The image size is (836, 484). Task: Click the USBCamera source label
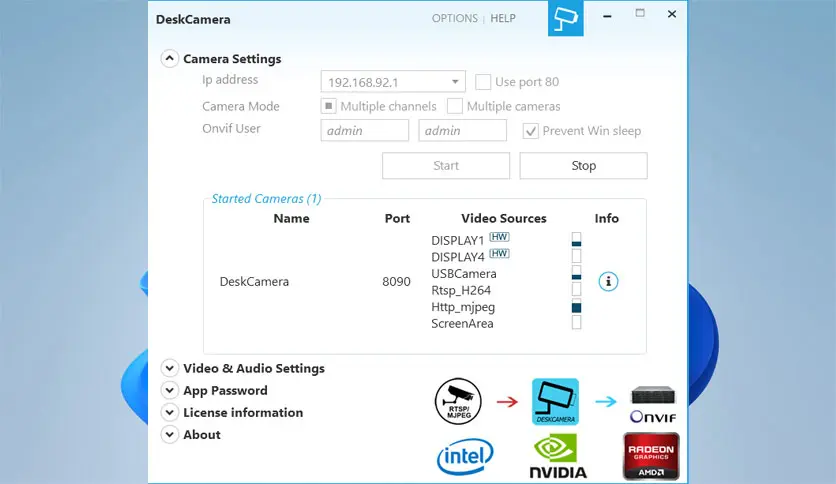pyautogui.click(x=464, y=273)
